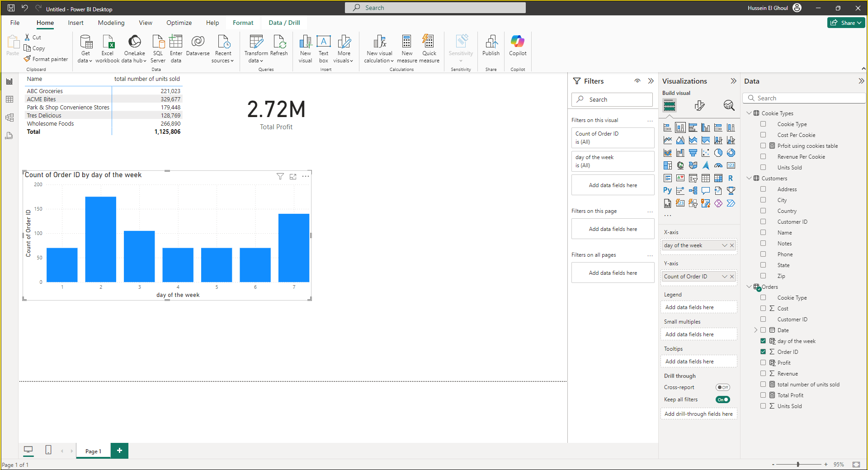Switch to Table view in left sidebar
Image resolution: width=868 pixels, height=470 pixels.
click(x=9, y=99)
